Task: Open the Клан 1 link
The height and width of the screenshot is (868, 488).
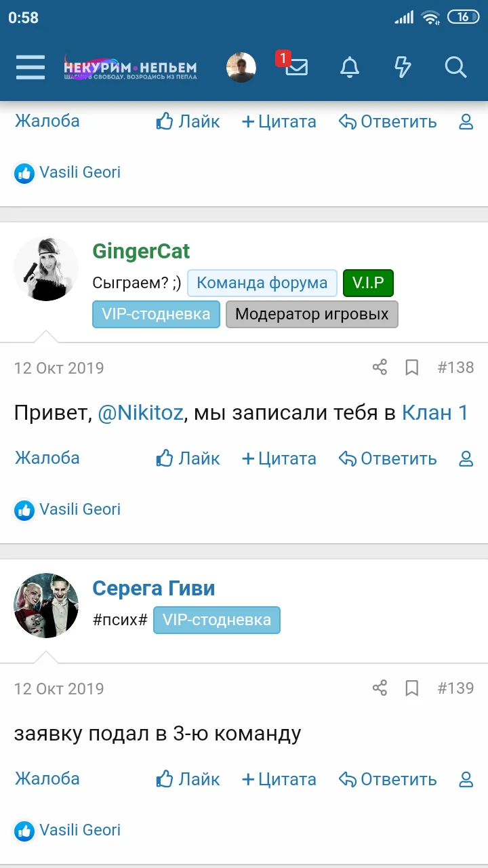Action: [435, 413]
